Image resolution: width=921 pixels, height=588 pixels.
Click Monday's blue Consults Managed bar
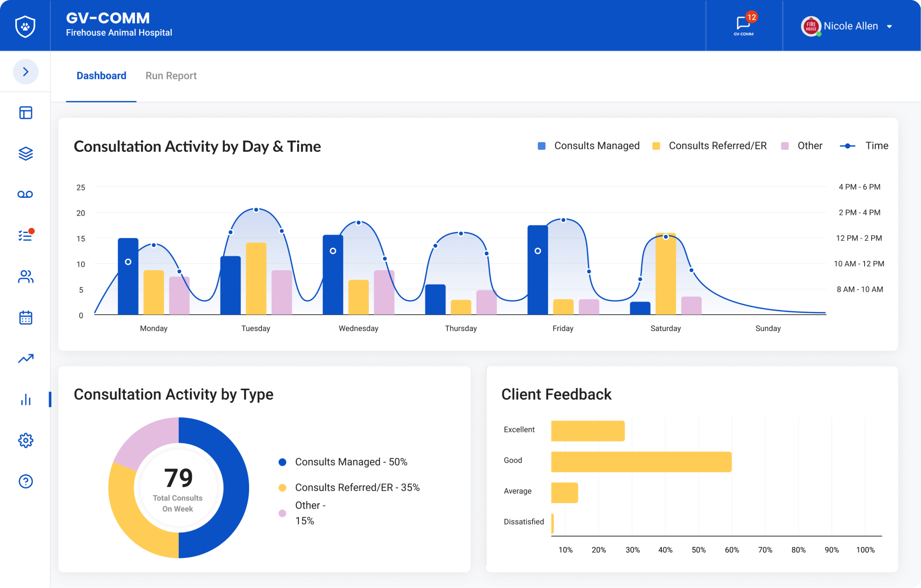(x=128, y=276)
